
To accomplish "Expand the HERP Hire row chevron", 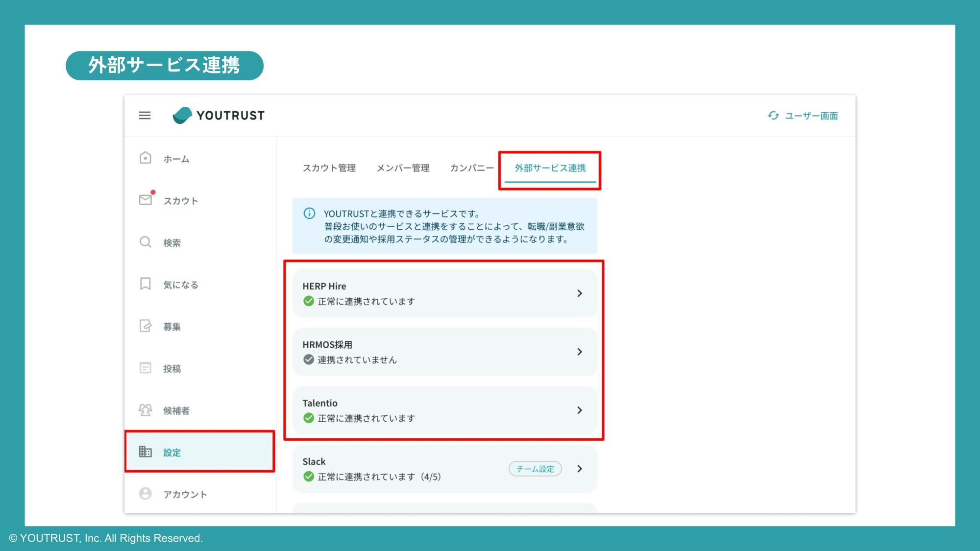I will click(x=580, y=293).
